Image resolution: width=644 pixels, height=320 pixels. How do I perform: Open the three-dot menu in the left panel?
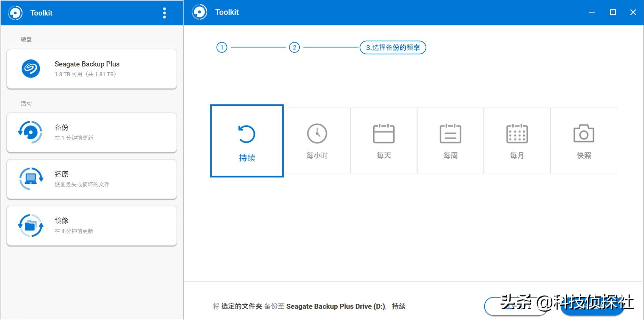[x=165, y=13]
